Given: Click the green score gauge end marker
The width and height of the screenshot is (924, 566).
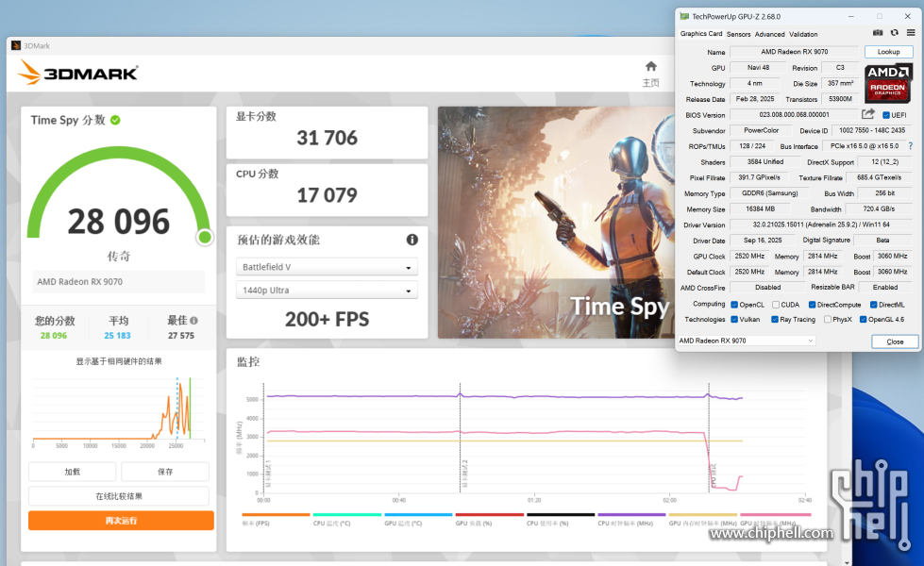Looking at the screenshot, I should (x=205, y=237).
